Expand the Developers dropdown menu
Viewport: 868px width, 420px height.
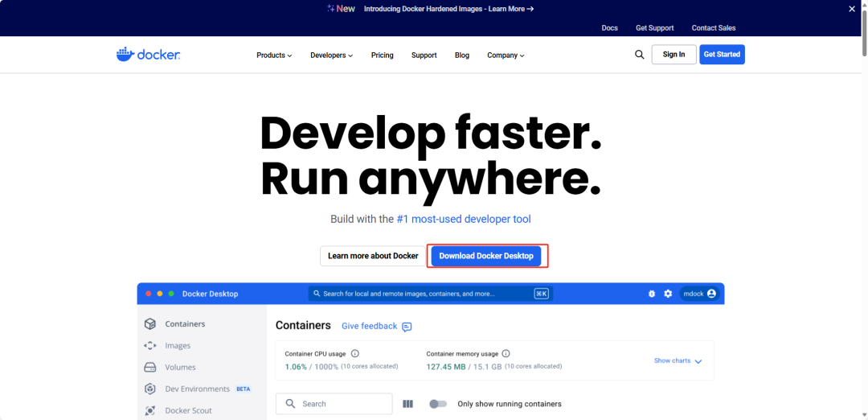pyautogui.click(x=332, y=55)
